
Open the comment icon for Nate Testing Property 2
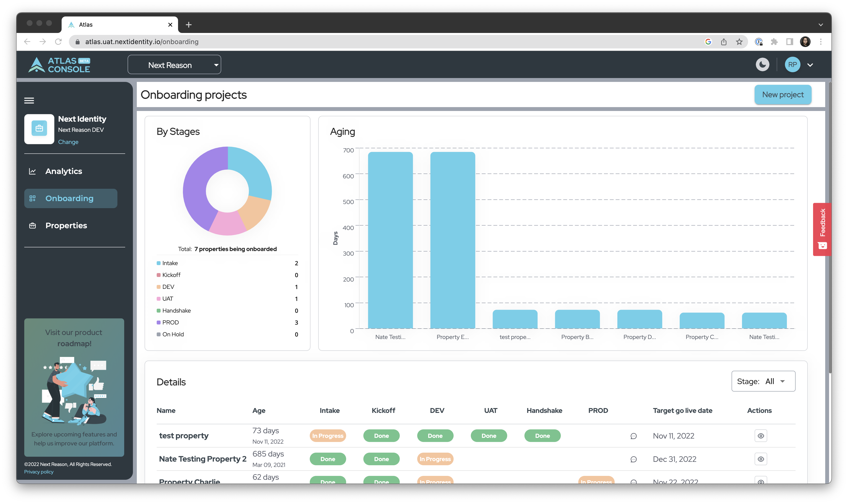(634, 459)
